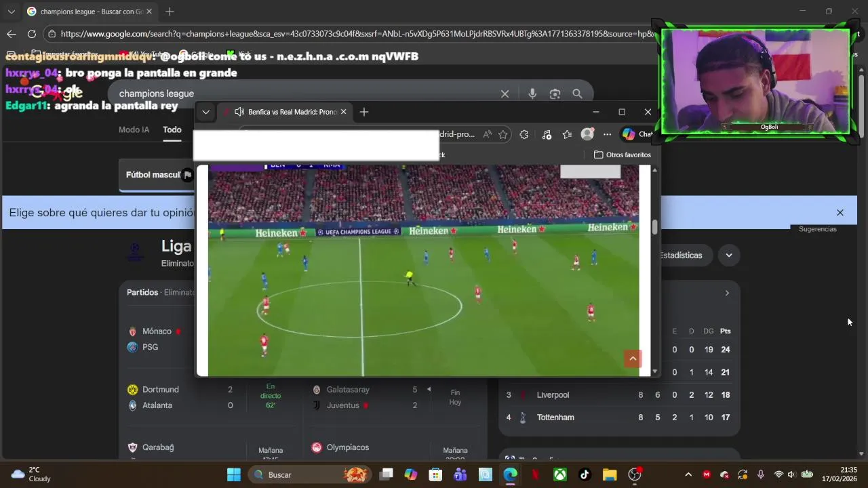
Task: Open the Edge tab actions dropdown
Action: [205, 112]
